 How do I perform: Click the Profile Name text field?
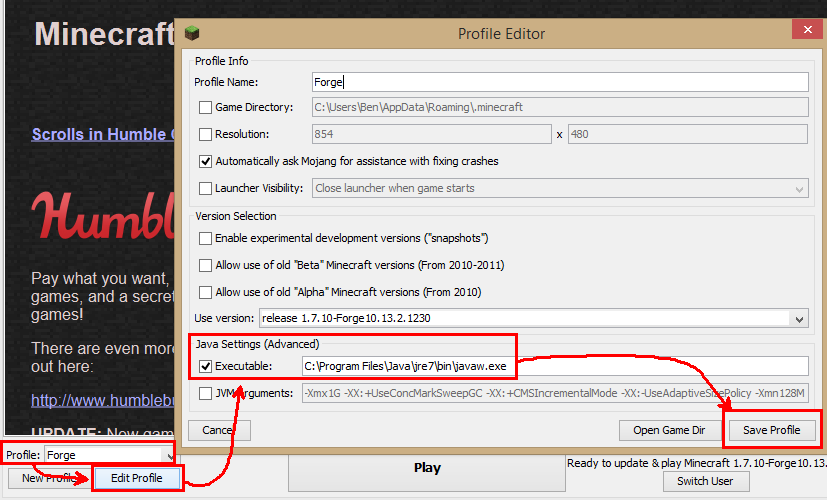tap(560, 82)
